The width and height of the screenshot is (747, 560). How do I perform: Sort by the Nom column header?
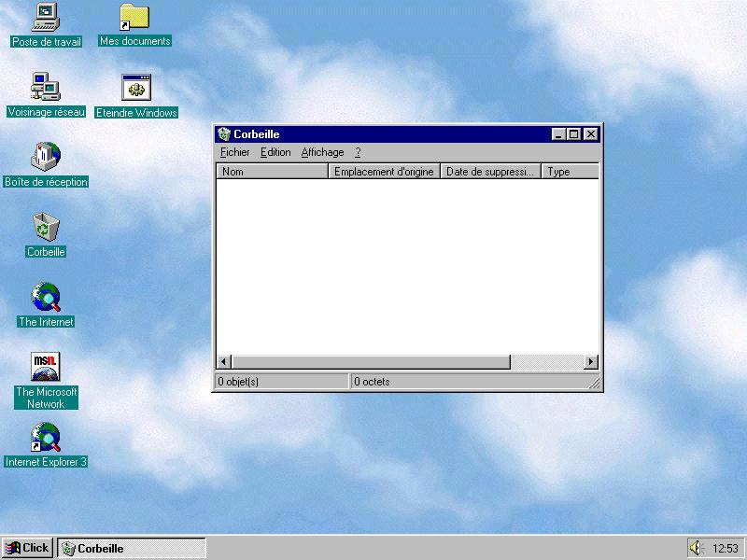tap(272, 172)
